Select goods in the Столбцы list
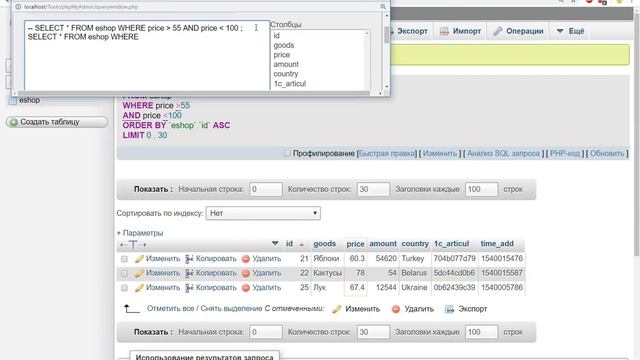The height and width of the screenshot is (360, 640). (x=284, y=45)
